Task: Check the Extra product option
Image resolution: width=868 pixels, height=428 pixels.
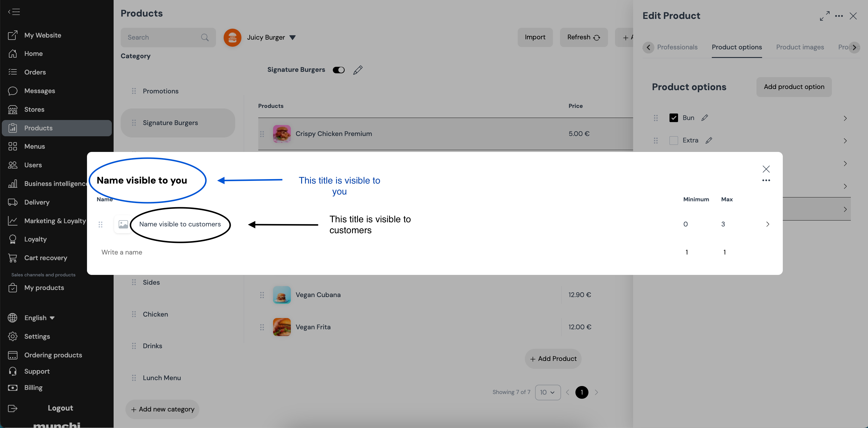Action: [x=673, y=140]
